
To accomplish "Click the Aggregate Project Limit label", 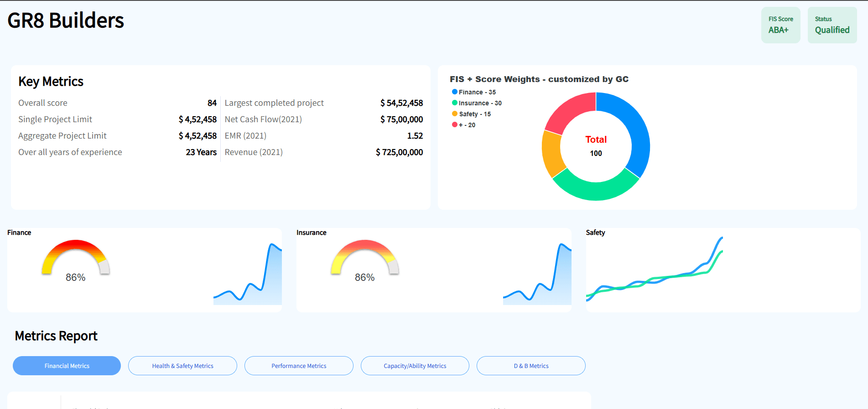I will pos(62,136).
